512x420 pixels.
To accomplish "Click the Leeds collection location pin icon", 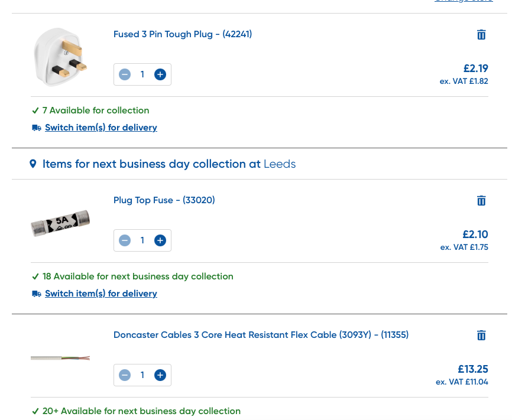I will [x=33, y=164].
